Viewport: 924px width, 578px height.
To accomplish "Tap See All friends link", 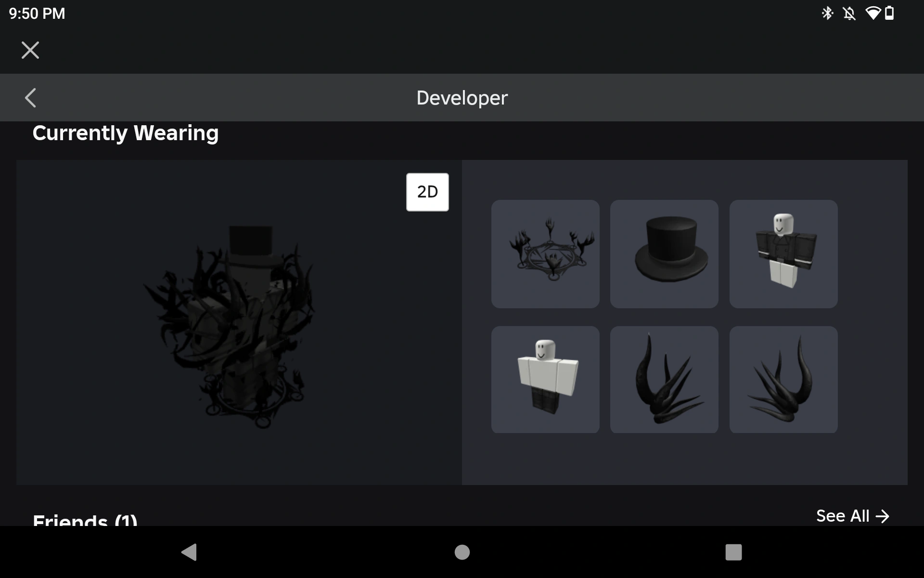I will point(853,516).
